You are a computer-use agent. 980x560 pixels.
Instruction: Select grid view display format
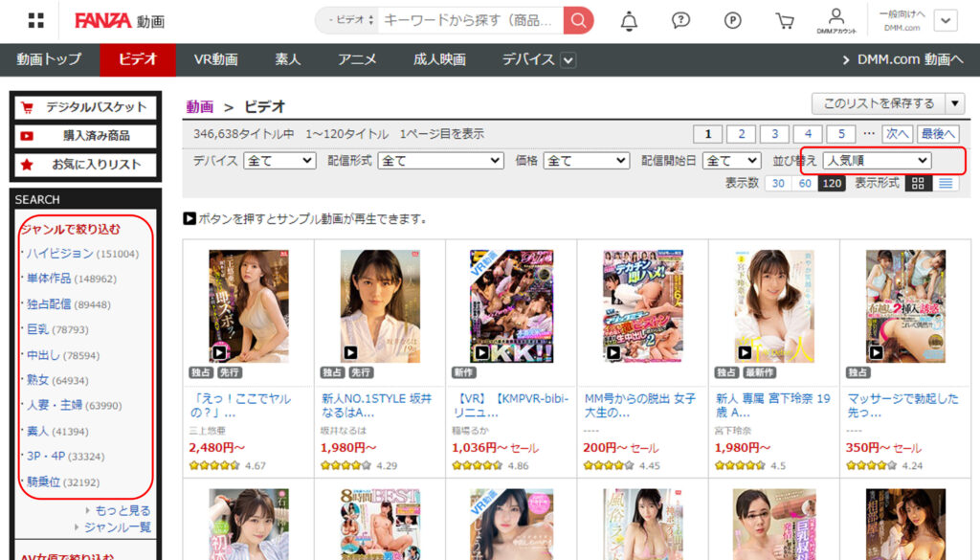pos(919,184)
